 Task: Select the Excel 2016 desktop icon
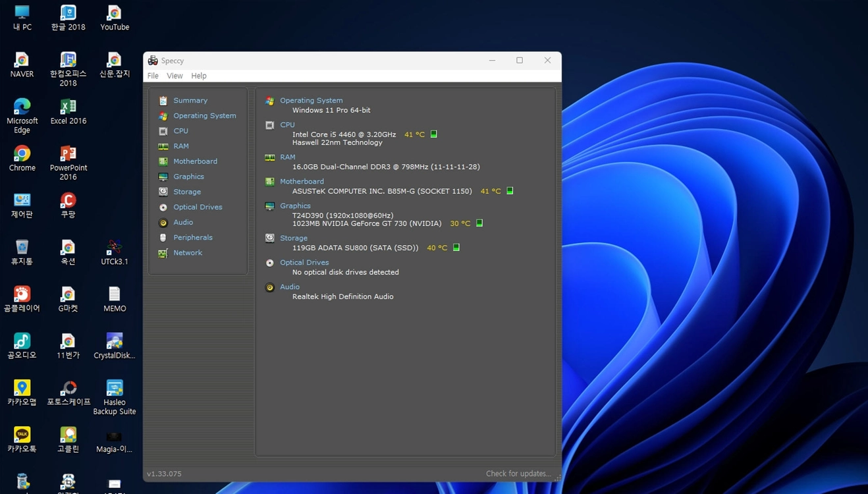pos(68,112)
